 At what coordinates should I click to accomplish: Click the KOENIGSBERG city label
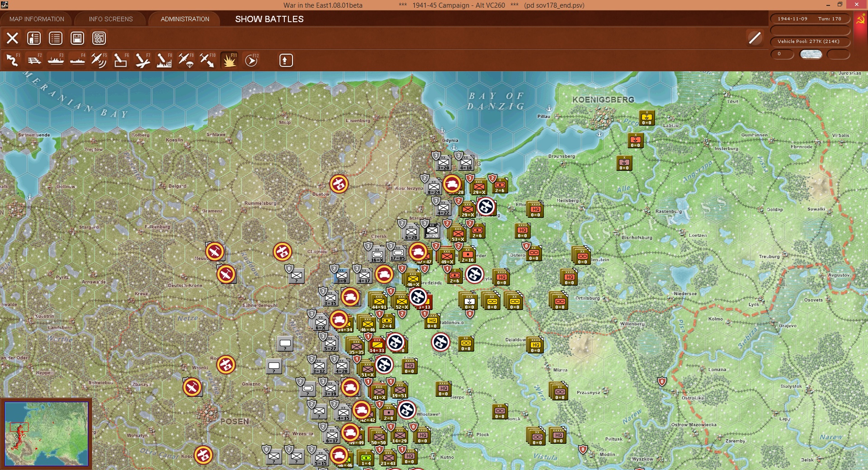coord(603,99)
